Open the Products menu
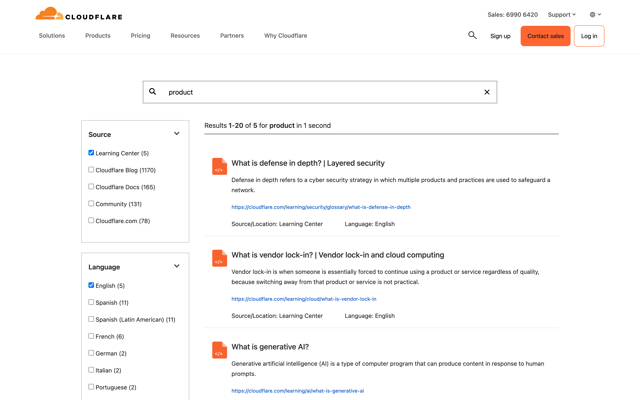 pos(98,36)
